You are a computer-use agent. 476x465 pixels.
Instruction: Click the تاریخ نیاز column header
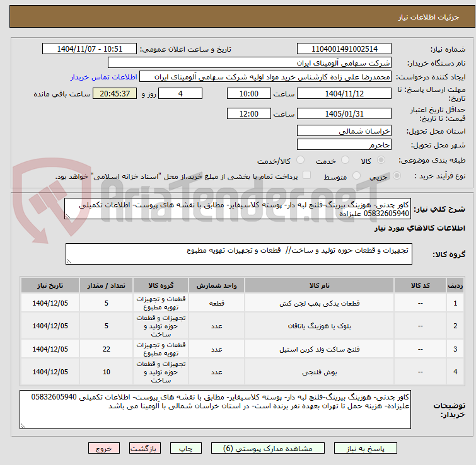coord(50,285)
